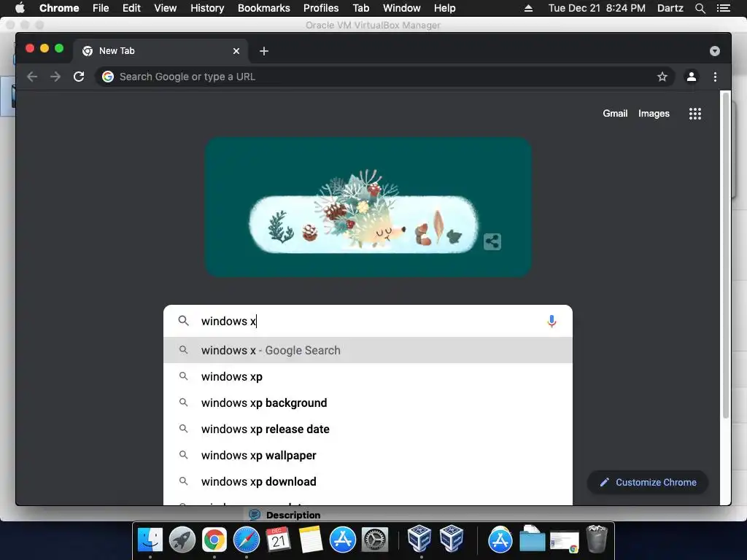Bookmark this tab with the star icon
This screenshot has width=747, height=560.
662,77
